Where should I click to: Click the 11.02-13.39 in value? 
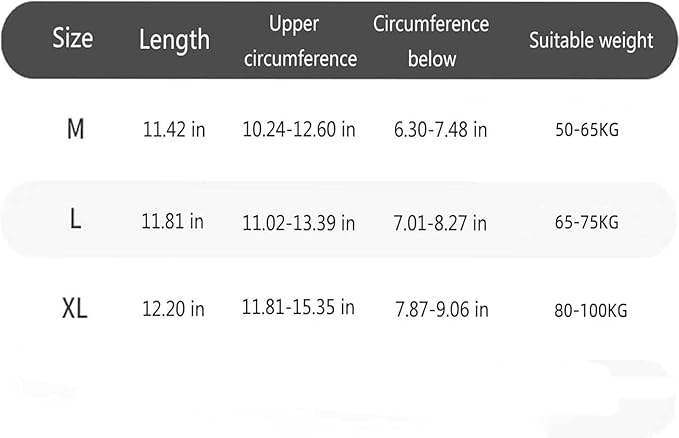pyautogui.click(x=298, y=221)
